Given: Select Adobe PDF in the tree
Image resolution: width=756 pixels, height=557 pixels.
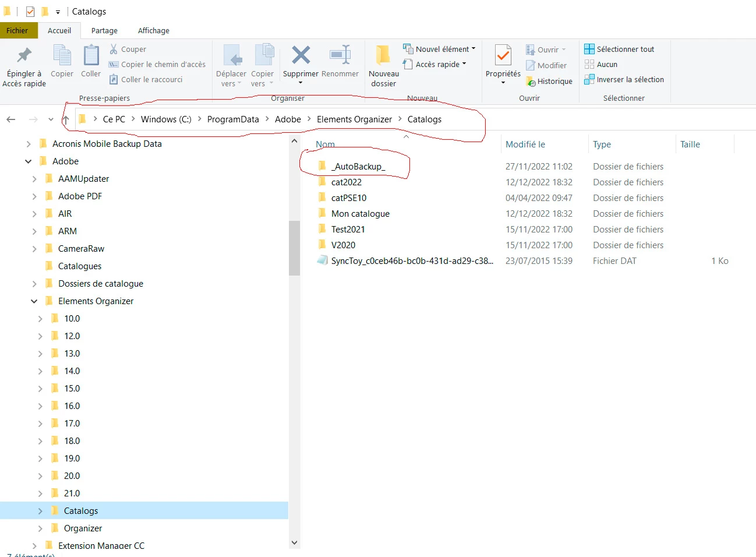Looking at the screenshot, I should pos(80,196).
